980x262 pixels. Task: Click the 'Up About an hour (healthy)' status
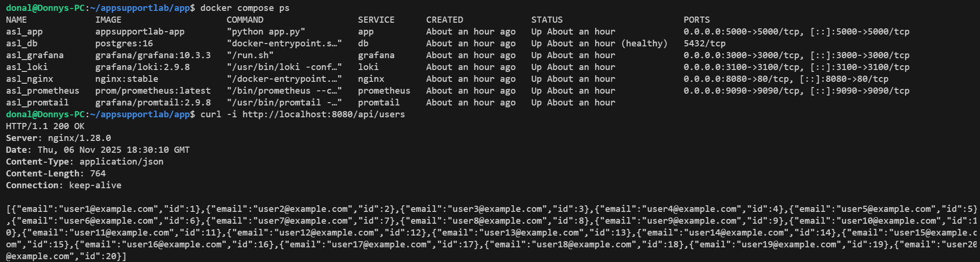[x=599, y=44]
